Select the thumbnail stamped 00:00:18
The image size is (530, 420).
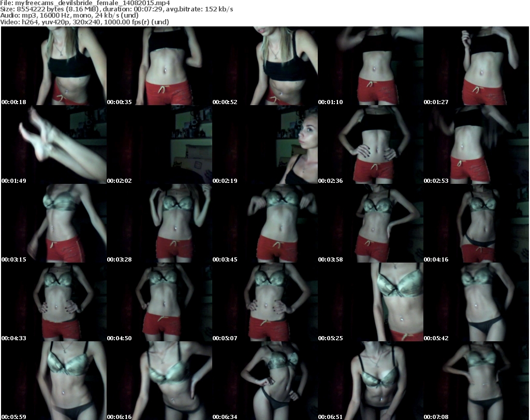coord(54,66)
